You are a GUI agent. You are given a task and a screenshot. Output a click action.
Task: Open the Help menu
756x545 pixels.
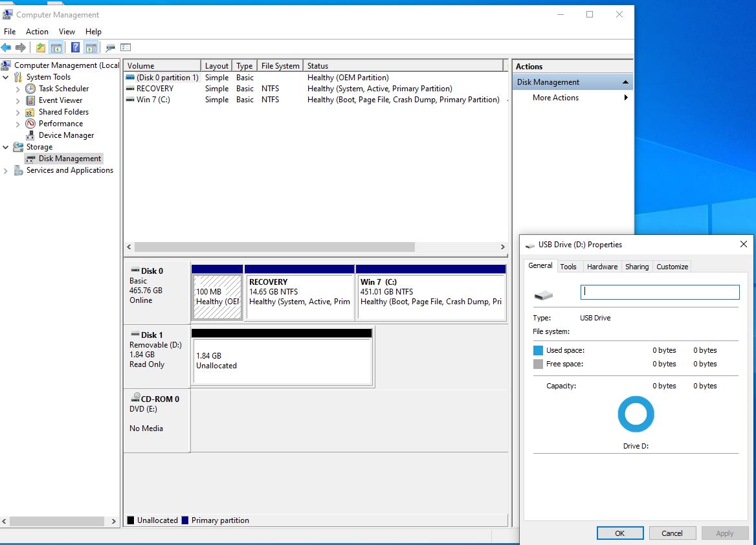click(x=94, y=31)
